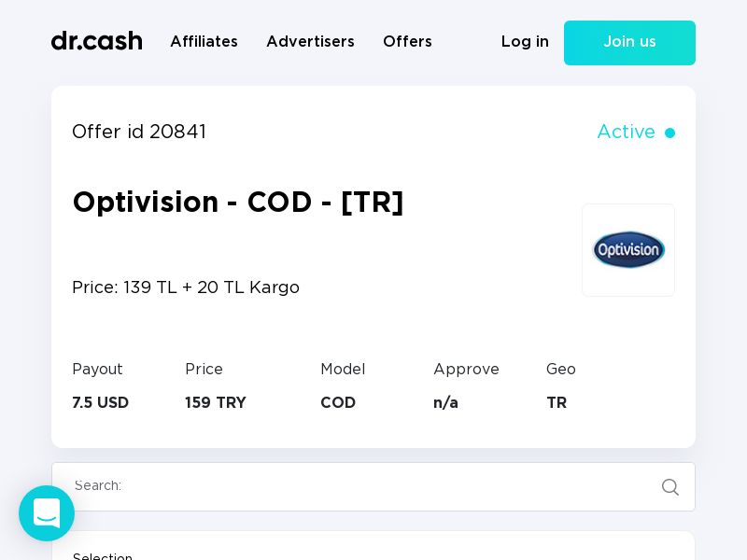Open the live chat widget
Image resolution: width=747 pixels, height=560 pixels.
(47, 513)
